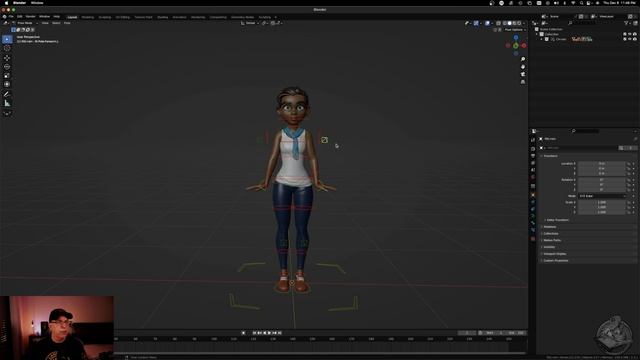The width and height of the screenshot is (640, 360).
Task: Open the Pose Options dropdown
Action: point(515,30)
